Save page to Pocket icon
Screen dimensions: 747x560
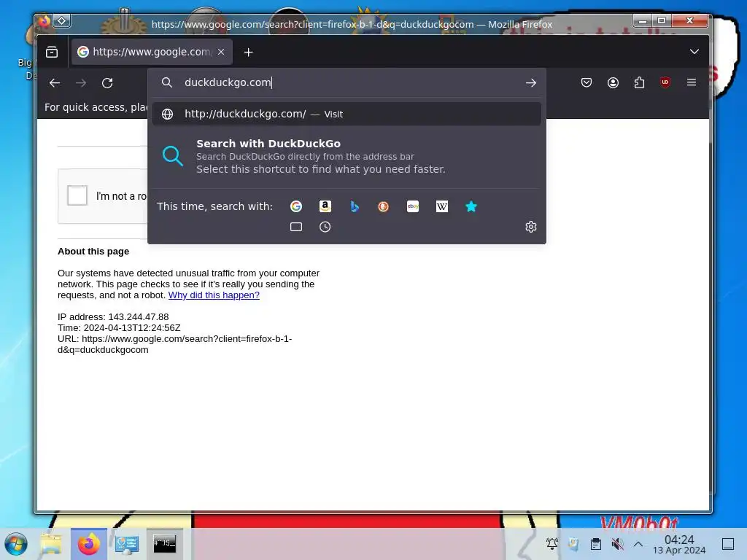587,83
